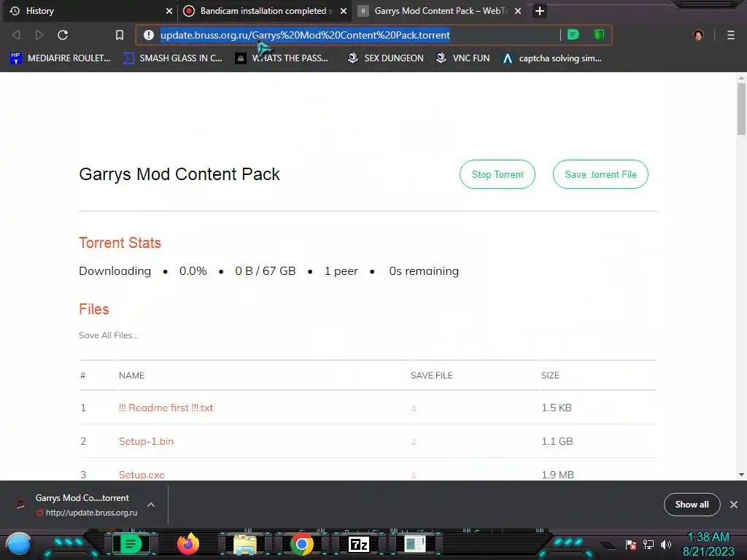Screen dimensions: 747x560
Task: Click the SAVE FILE column header
Action: click(432, 376)
